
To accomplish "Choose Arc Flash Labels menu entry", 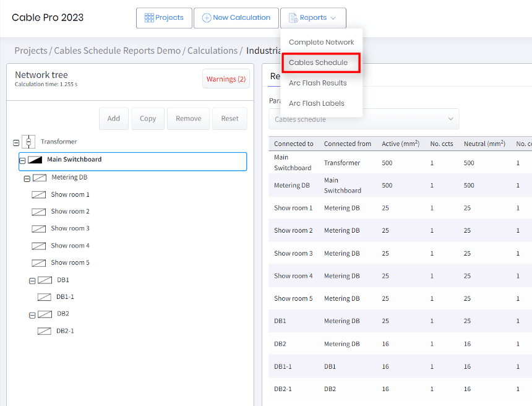I will pos(316,103).
